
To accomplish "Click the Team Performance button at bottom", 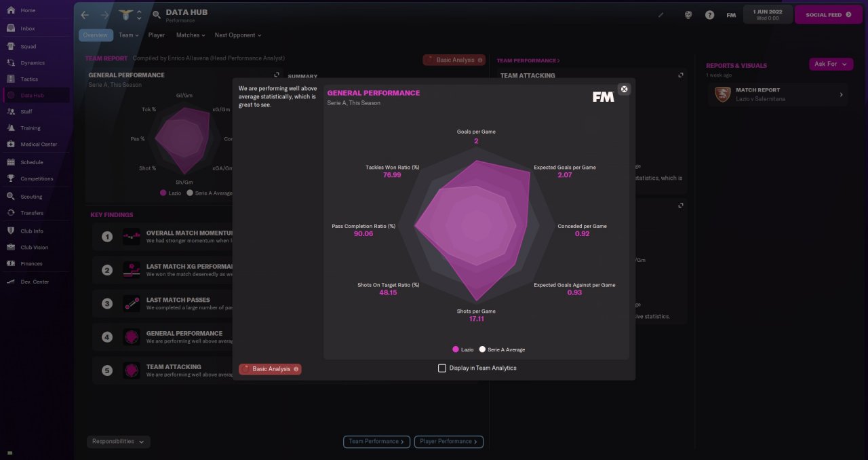I will coord(376,442).
